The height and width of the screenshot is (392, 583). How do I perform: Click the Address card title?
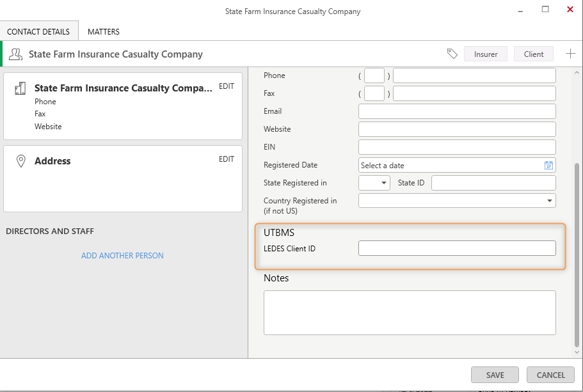(x=52, y=161)
